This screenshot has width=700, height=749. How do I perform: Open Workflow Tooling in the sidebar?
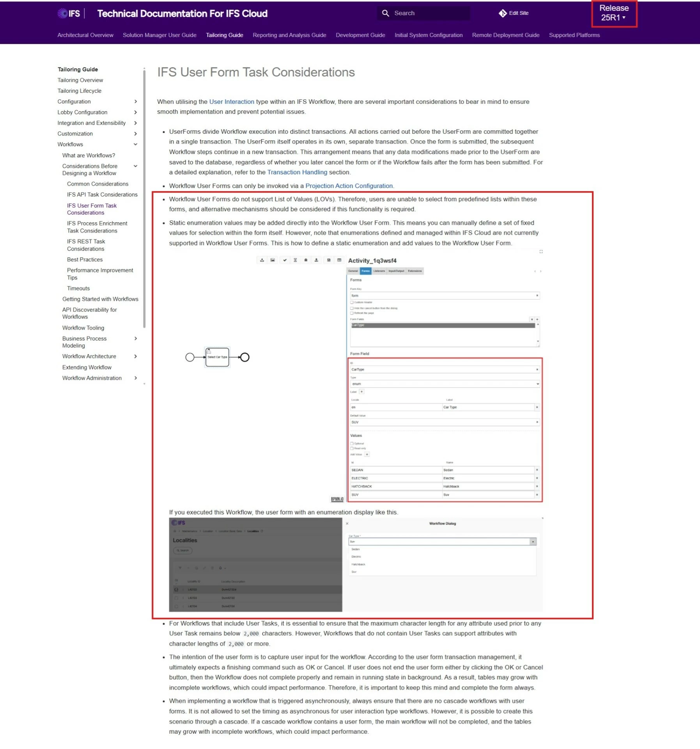pos(83,328)
